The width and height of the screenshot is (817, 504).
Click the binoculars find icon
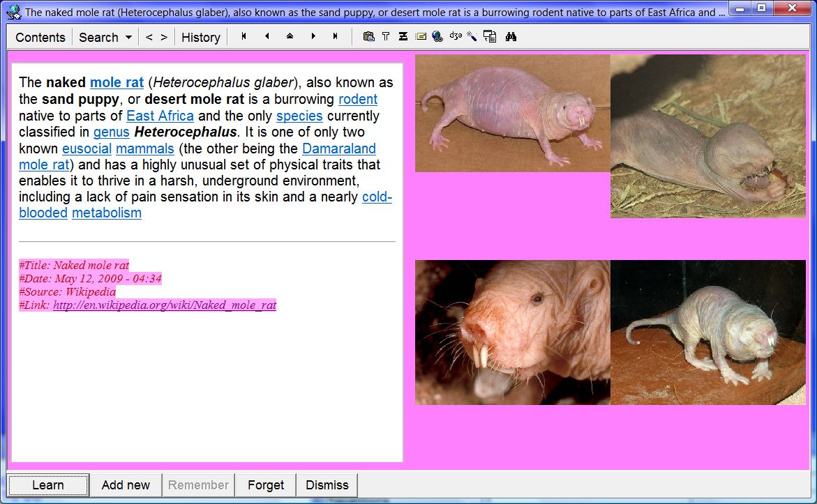tap(511, 37)
